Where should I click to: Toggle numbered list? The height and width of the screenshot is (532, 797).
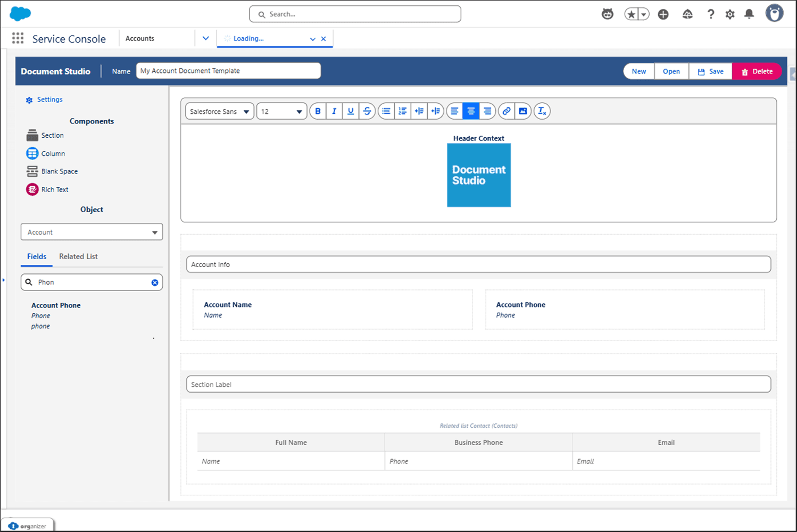pyautogui.click(x=403, y=111)
